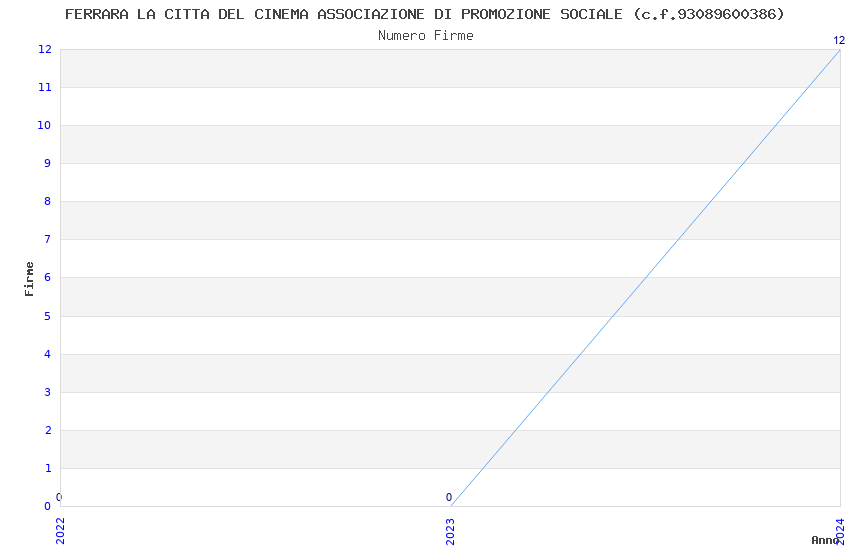Click the y-axis tick value 12
Screen dimensions: 850x550
click(x=45, y=49)
